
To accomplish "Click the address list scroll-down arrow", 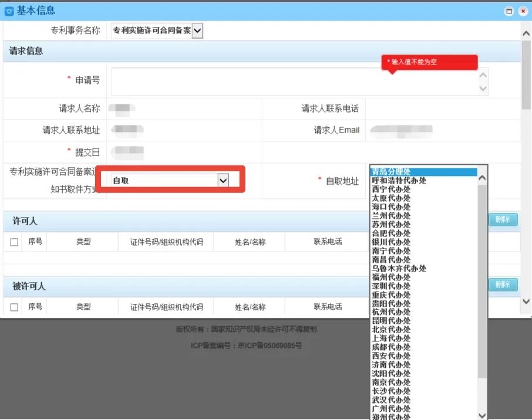I will point(482,415).
